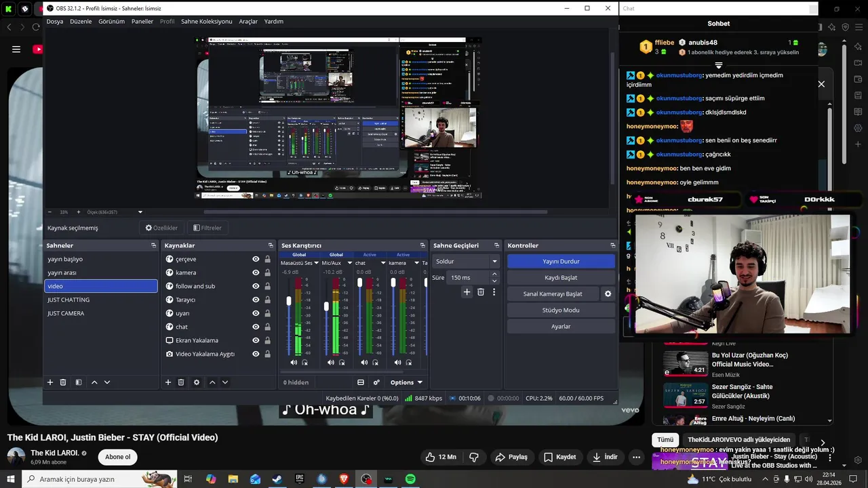868x488 pixels.
Task: Open mixer Options dropdown
Action: [x=406, y=382]
